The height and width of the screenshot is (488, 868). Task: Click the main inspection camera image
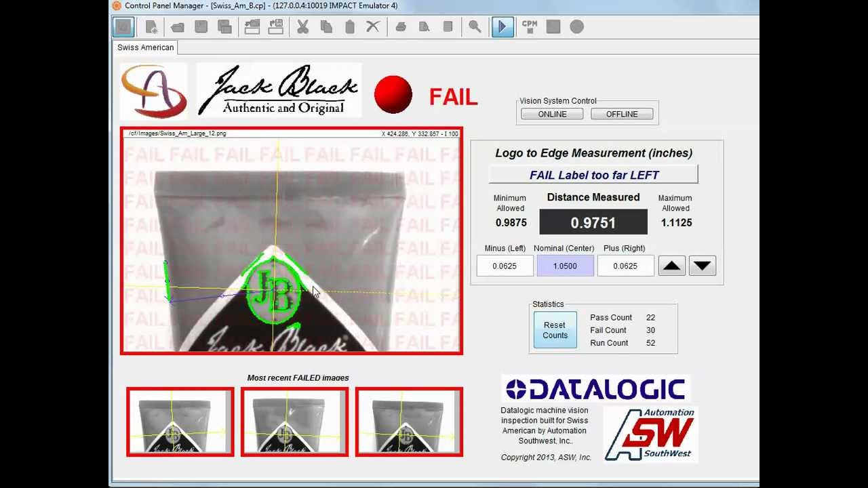(292, 241)
